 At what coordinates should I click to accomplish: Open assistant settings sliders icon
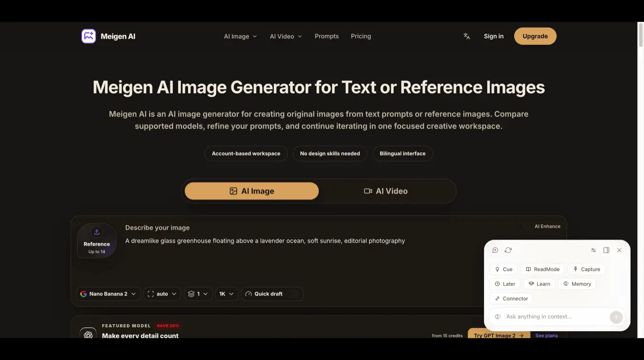593,250
